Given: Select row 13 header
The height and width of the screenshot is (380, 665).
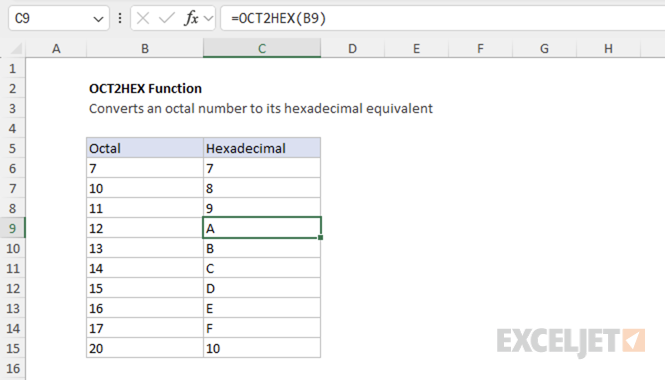Looking at the screenshot, I should pyautogui.click(x=13, y=308).
